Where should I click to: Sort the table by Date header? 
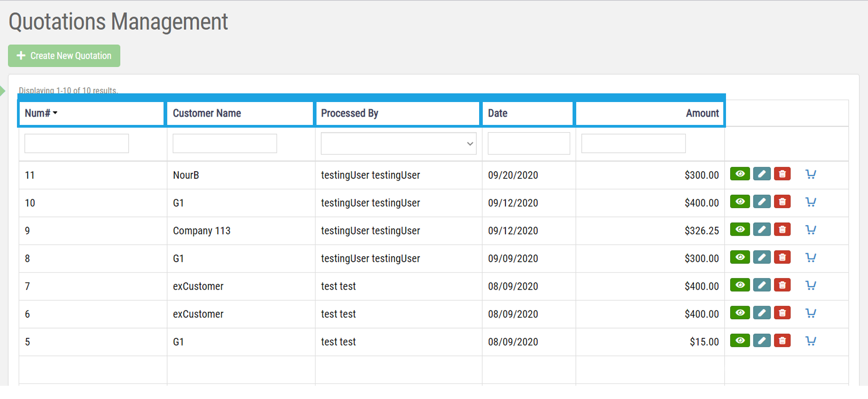497,113
